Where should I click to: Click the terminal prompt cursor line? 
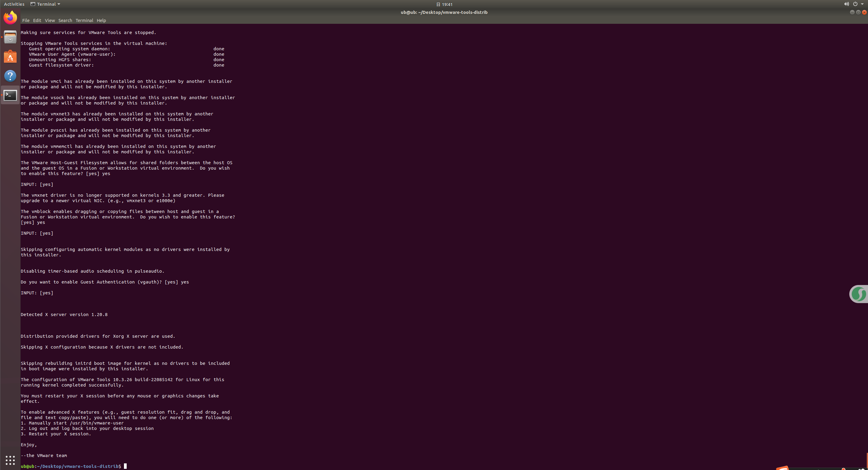pyautogui.click(x=125, y=466)
